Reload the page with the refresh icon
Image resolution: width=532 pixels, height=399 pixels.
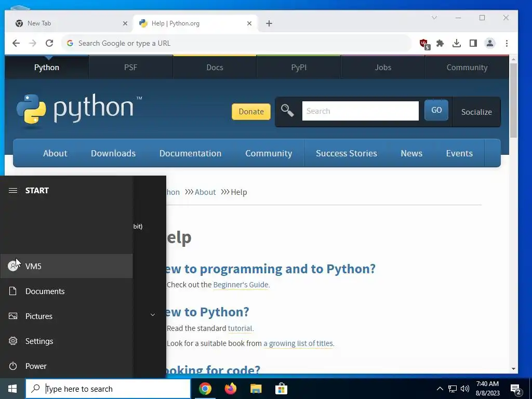49,43
